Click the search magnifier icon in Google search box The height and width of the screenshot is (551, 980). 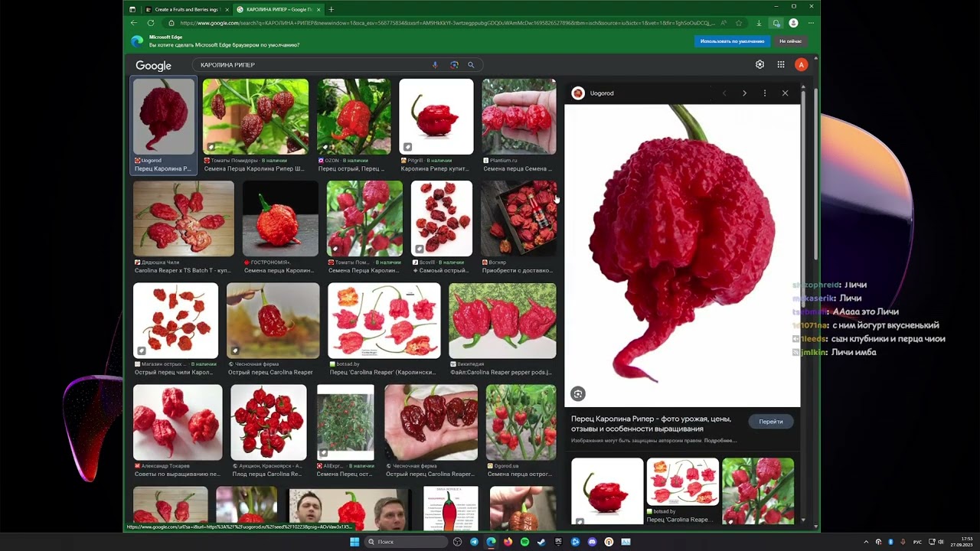tap(471, 65)
